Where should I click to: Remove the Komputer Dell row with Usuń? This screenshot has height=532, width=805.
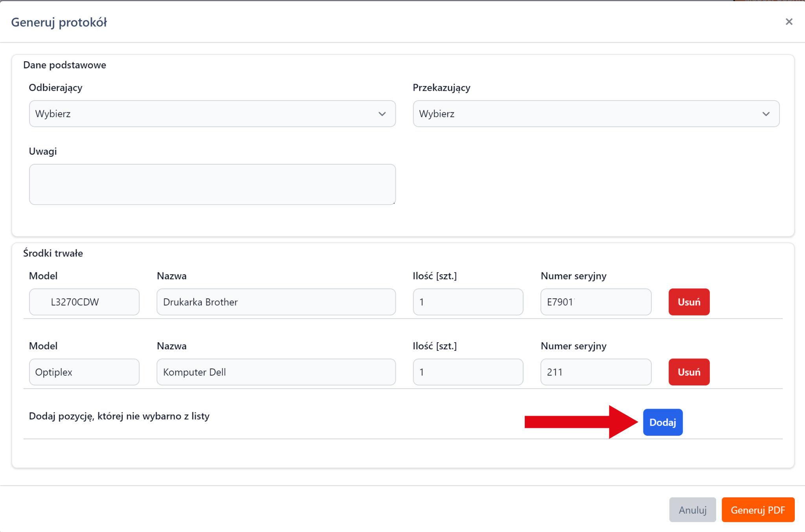point(689,372)
